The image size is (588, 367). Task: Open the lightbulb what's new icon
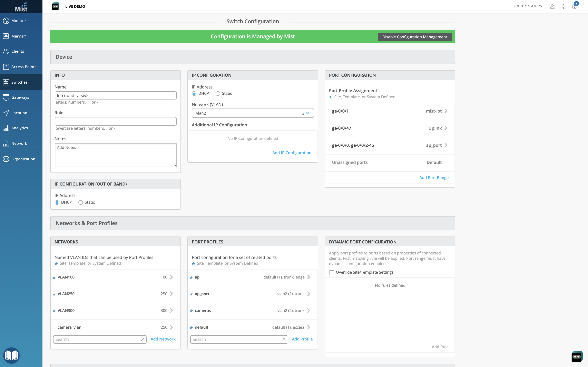coord(563,7)
